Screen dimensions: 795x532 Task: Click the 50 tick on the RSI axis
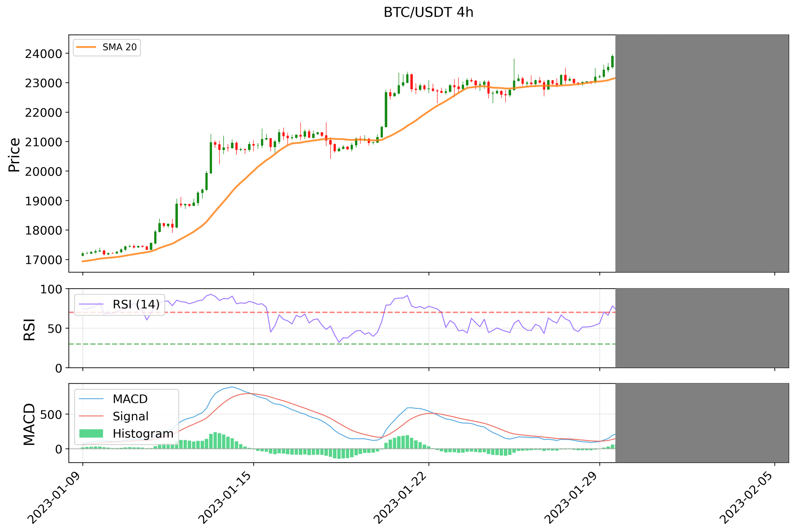pos(55,329)
